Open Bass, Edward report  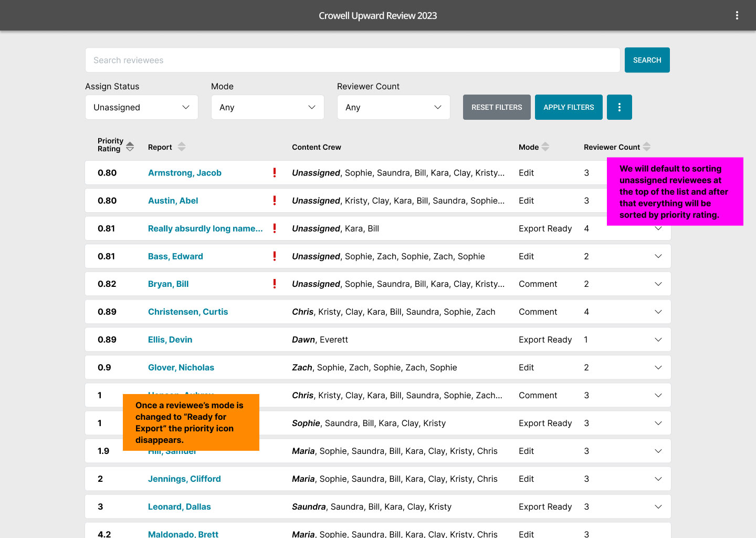(x=175, y=256)
